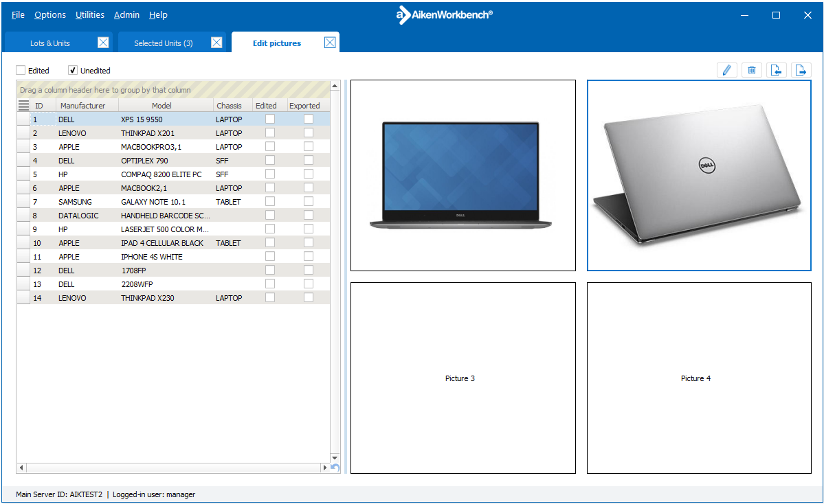The height and width of the screenshot is (504, 824).
Task: Click the undo arrow below the grid
Action: click(335, 467)
